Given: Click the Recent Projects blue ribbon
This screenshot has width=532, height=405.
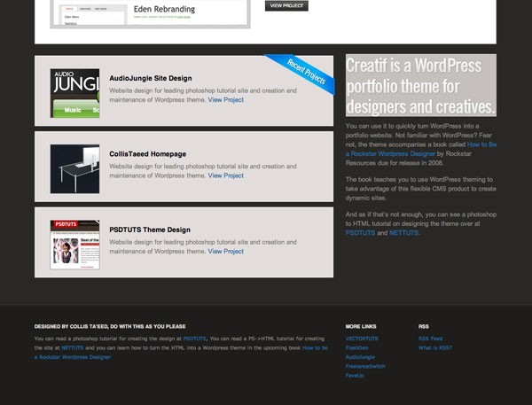Looking at the screenshot, I should click(302, 73).
